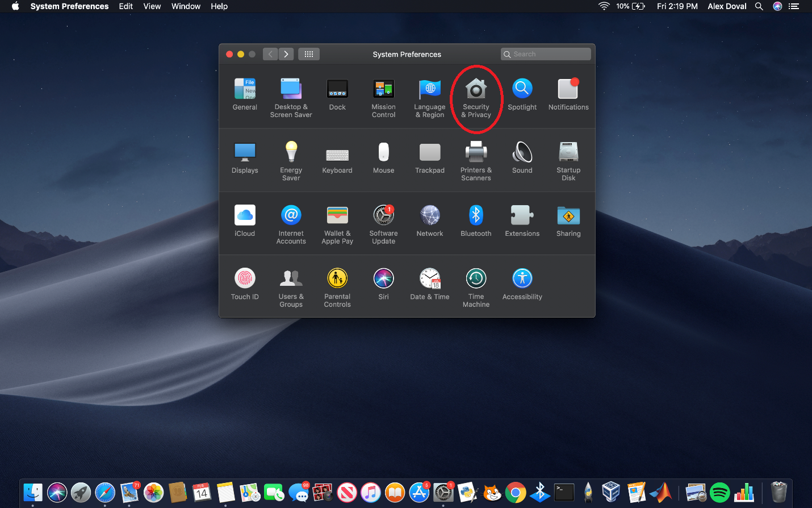Open Siri preference pane in window
The height and width of the screenshot is (508, 812).
pyautogui.click(x=384, y=284)
